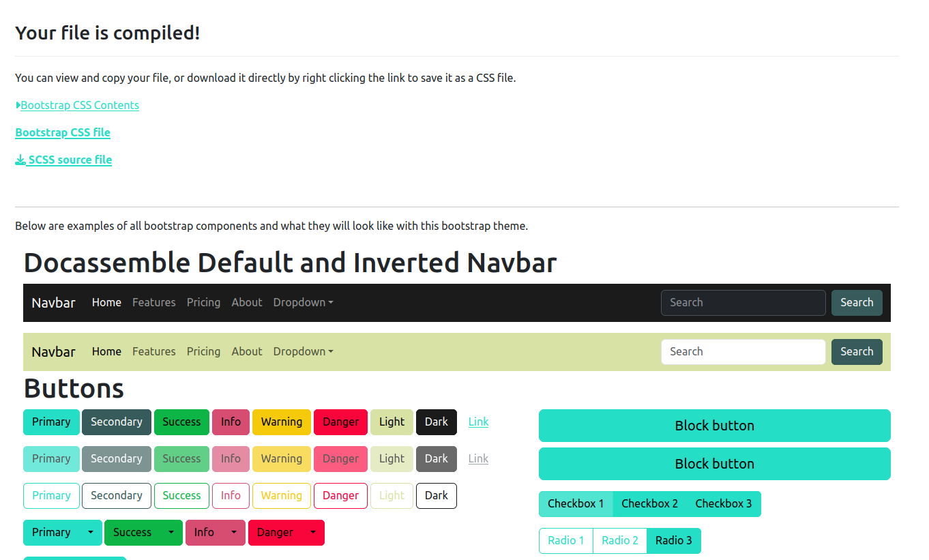This screenshot has height=560, width=929.
Task: Click the outline Danger button
Action: 340,496
